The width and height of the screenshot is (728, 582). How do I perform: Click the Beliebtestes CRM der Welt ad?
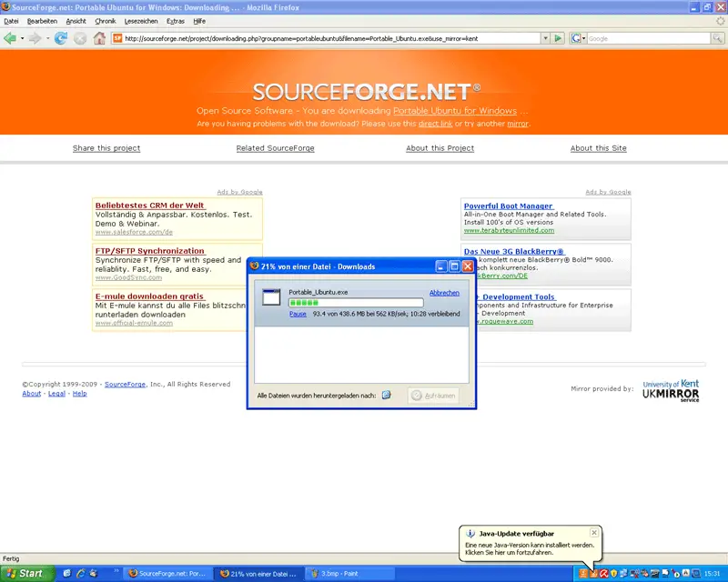(149, 206)
